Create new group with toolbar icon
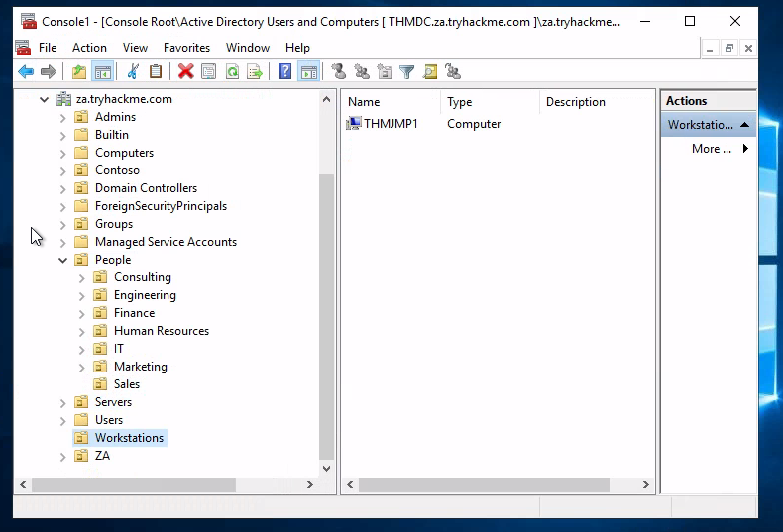783x532 pixels. click(x=362, y=72)
